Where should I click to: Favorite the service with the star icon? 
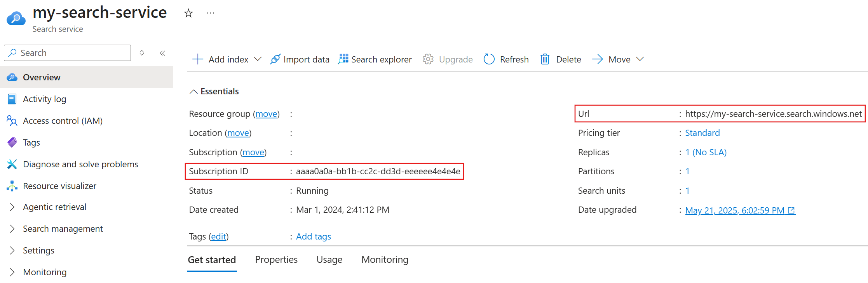(x=188, y=13)
